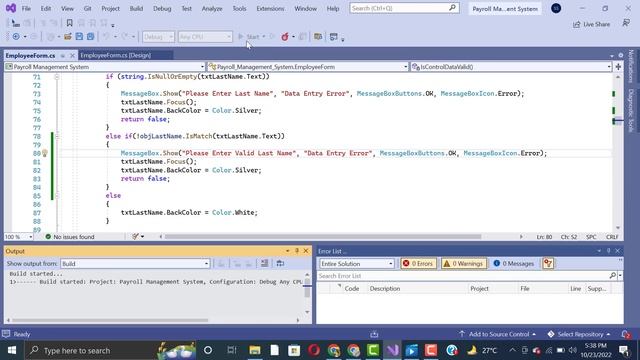Click the Task View taskbar icon
This screenshot has width=640, height=360.
232,350
